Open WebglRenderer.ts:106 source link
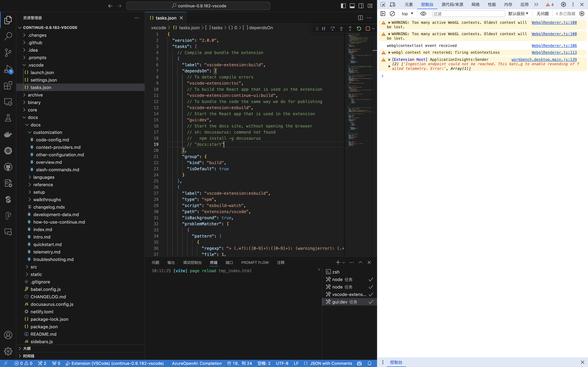This screenshot has width=588, height=367. pos(554,46)
